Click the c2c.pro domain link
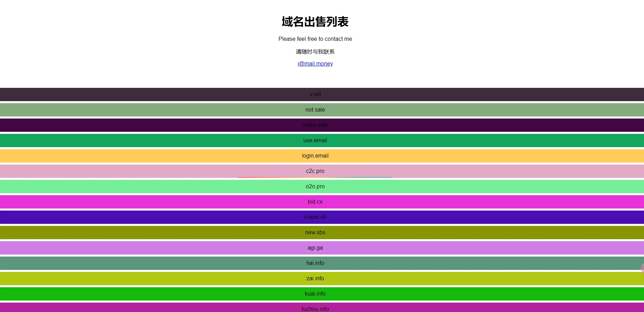 pos(315,171)
